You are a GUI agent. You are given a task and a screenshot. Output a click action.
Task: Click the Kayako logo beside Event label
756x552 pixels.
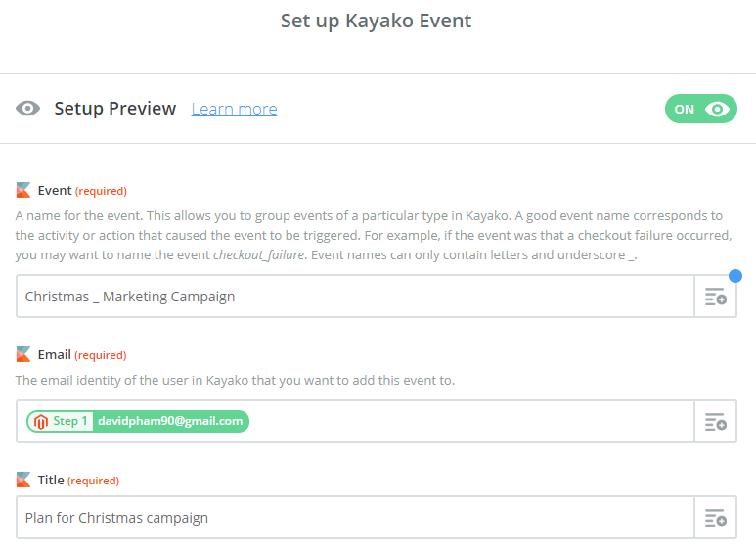pos(23,190)
